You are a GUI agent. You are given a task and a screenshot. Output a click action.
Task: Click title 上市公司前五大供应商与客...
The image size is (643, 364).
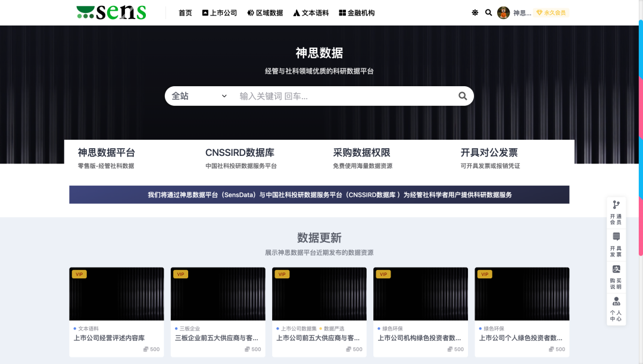318,338
